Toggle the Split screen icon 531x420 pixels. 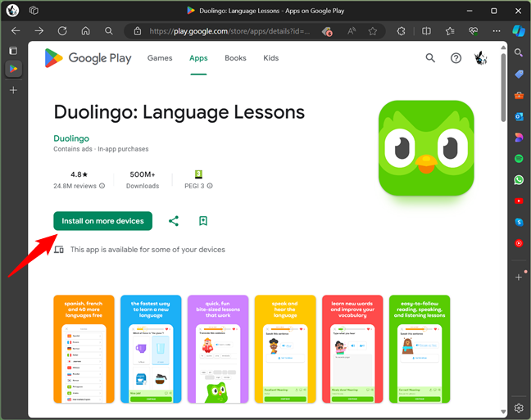(x=426, y=31)
